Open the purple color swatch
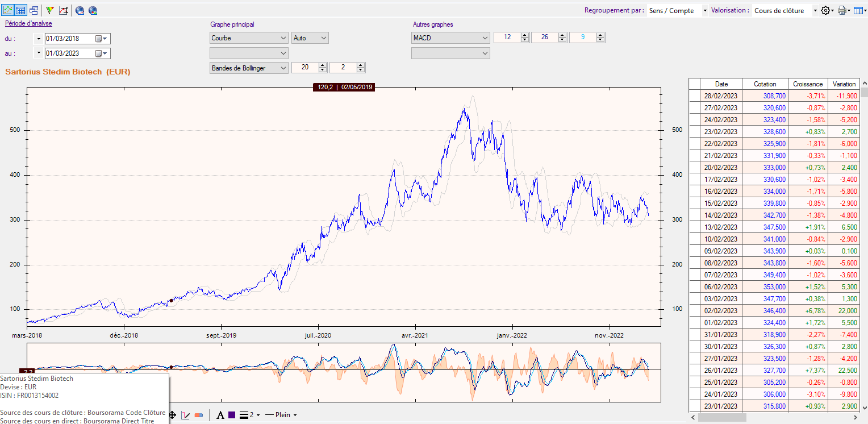The width and height of the screenshot is (868, 424). (x=232, y=415)
